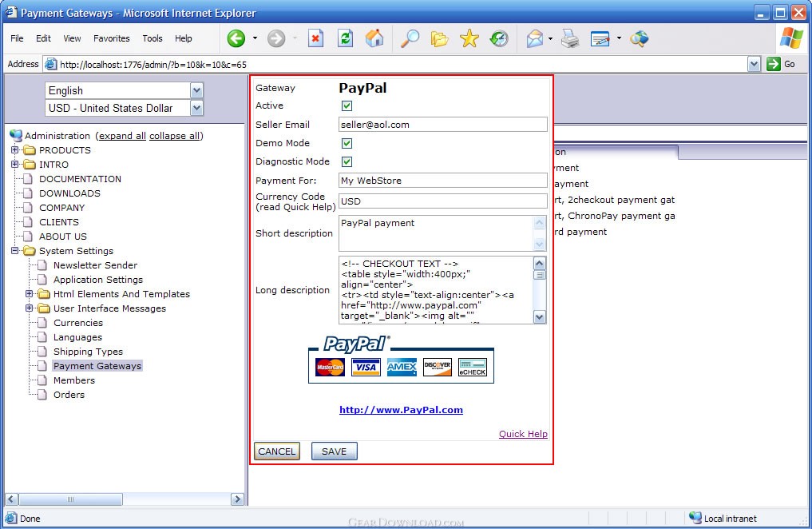Screen dimensions: 812x529
Task: Click the Long description scrollbar down arrow
Action: [540, 317]
